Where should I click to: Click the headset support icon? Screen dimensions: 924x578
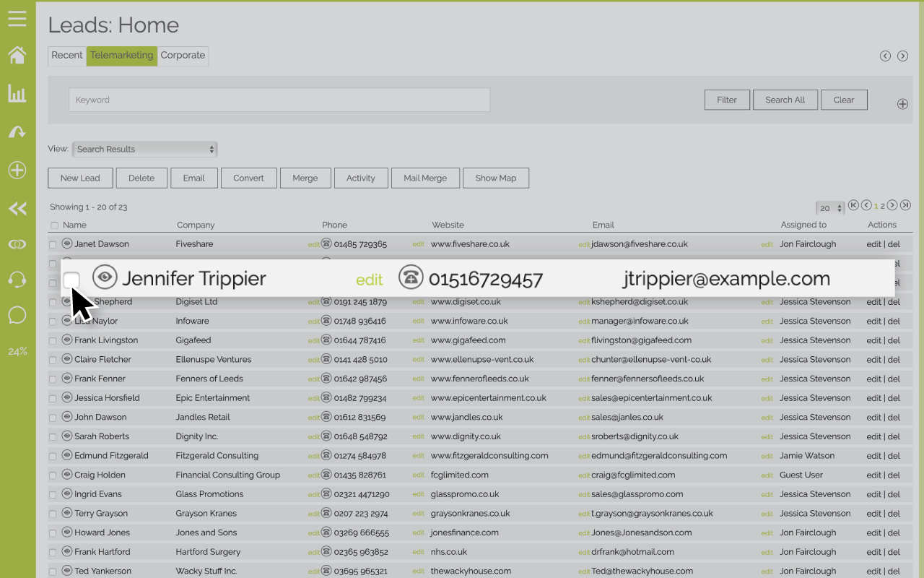pos(17,279)
